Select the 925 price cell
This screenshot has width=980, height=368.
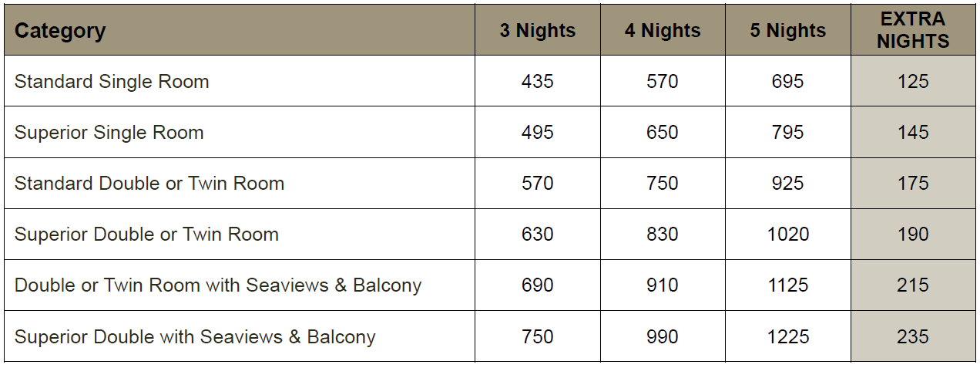coord(787,184)
